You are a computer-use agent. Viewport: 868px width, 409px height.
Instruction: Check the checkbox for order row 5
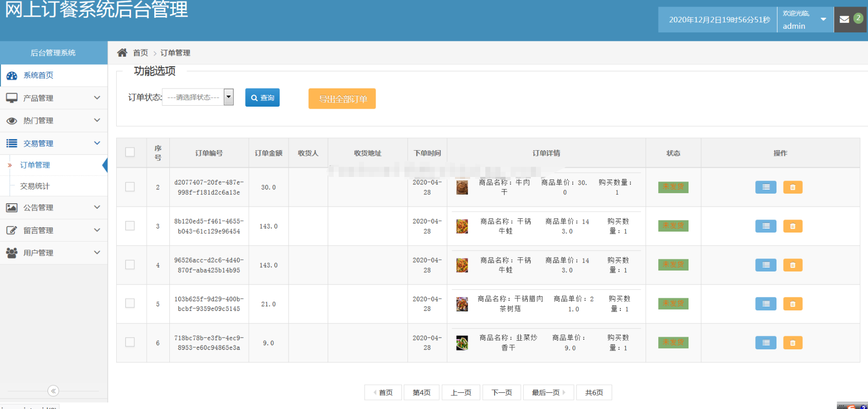[130, 303]
